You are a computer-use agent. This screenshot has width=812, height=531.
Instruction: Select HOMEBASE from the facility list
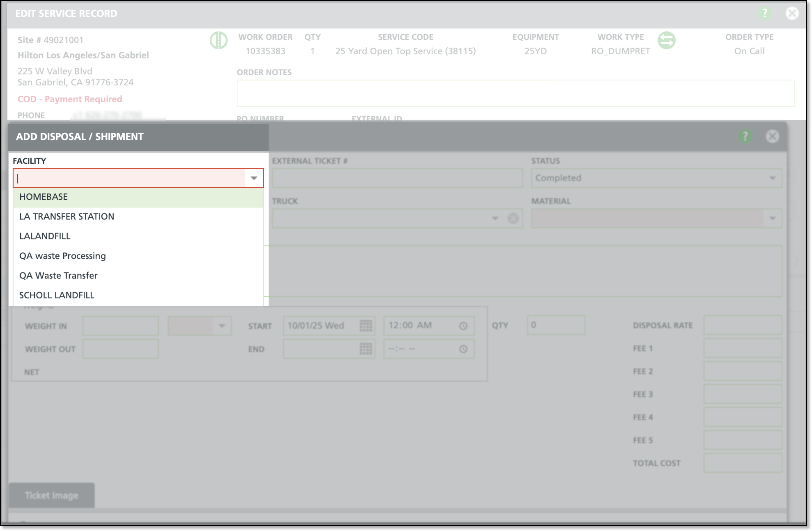44,197
